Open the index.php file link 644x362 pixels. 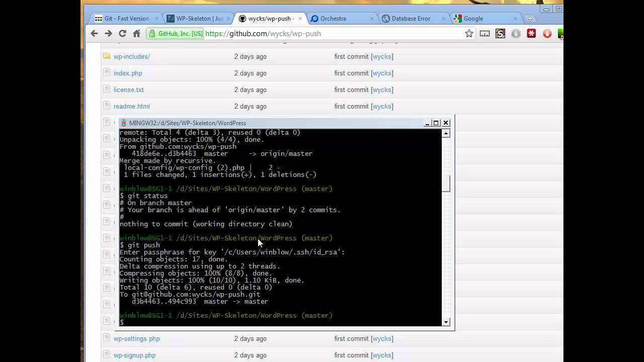click(x=128, y=73)
